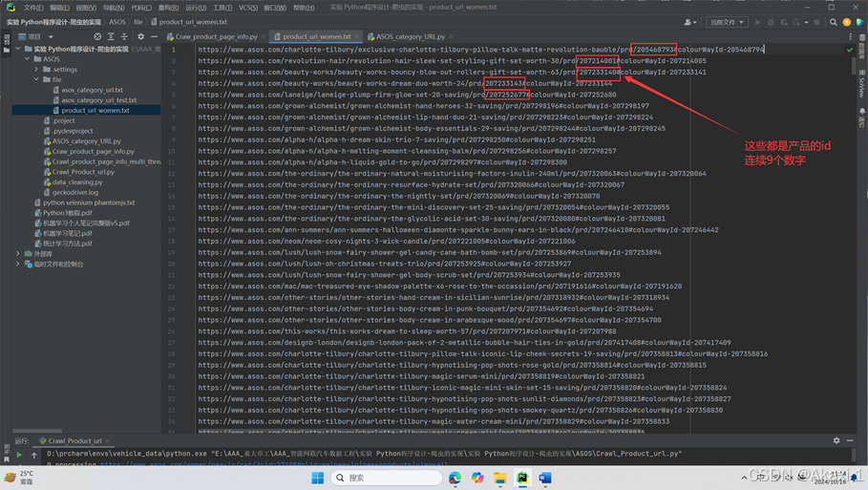
Task: Select 统计学习方法.pdf in project tree
Action: [x=67, y=244]
